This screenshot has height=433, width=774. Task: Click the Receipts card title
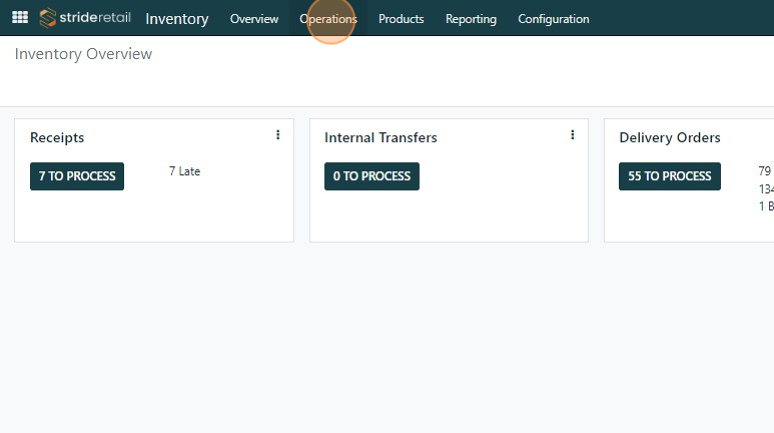tap(57, 138)
